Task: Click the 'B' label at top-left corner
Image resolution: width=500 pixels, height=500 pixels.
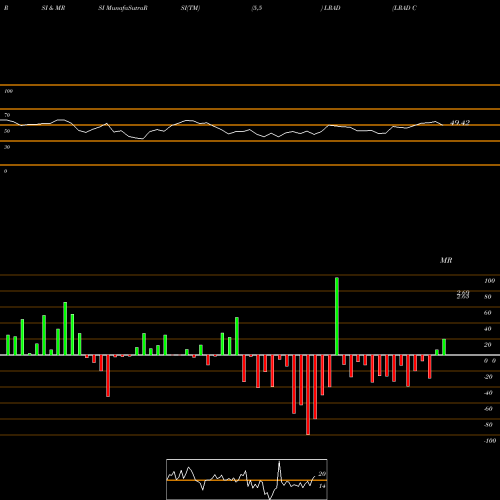Action: coord(6,8)
